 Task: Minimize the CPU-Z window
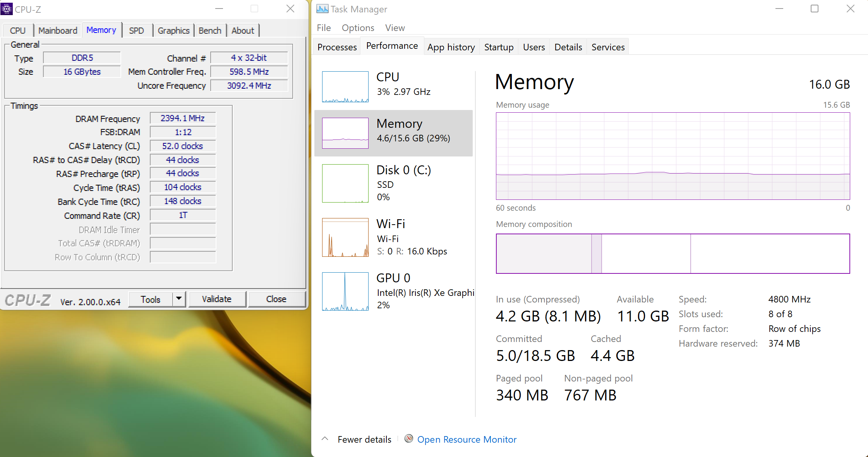point(219,9)
